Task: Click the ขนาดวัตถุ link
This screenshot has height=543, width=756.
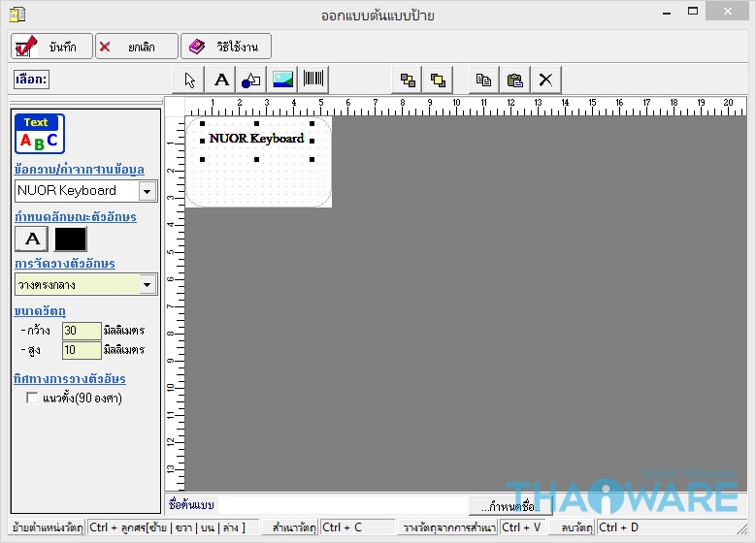Action: click(40, 311)
